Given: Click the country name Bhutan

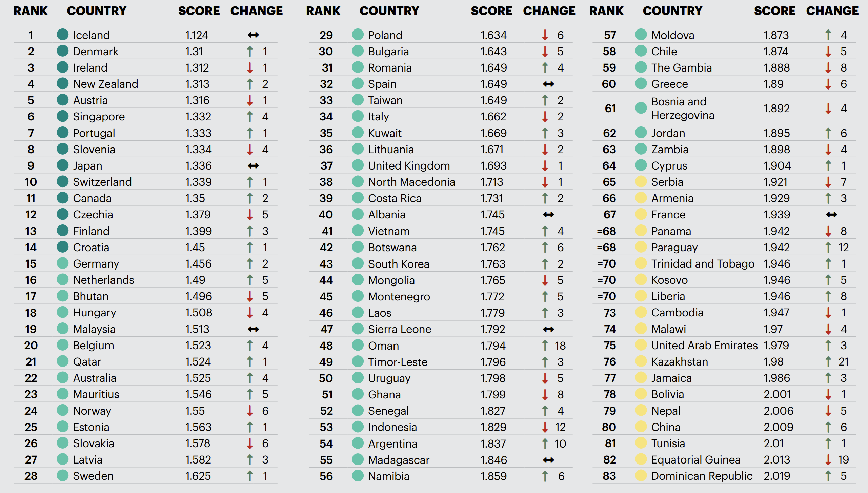Looking at the screenshot, I should pyautogui.click(x=91, y=296).
